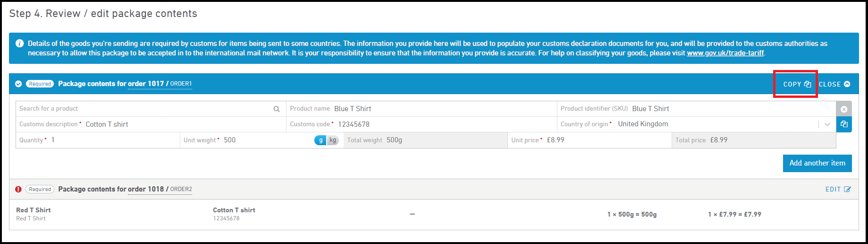This screenshot has height=244, width=868.
Task: Focus the Quantity input field
Action: [113, 140]
